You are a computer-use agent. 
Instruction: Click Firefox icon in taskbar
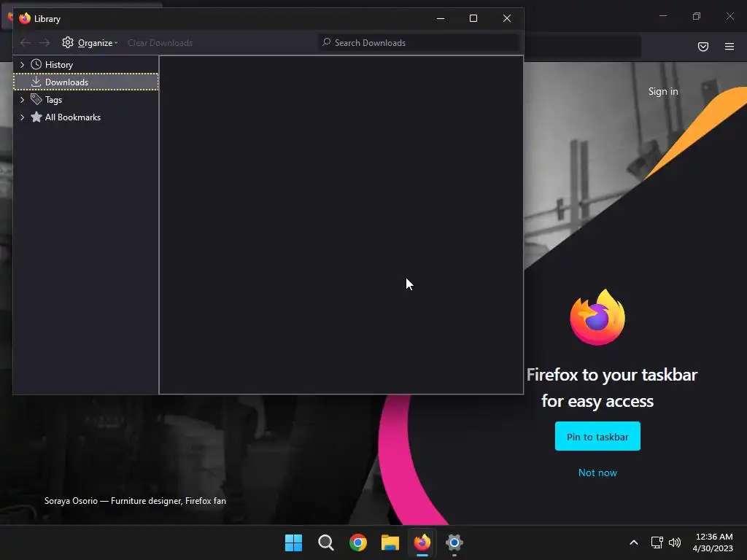click(422, 542)
